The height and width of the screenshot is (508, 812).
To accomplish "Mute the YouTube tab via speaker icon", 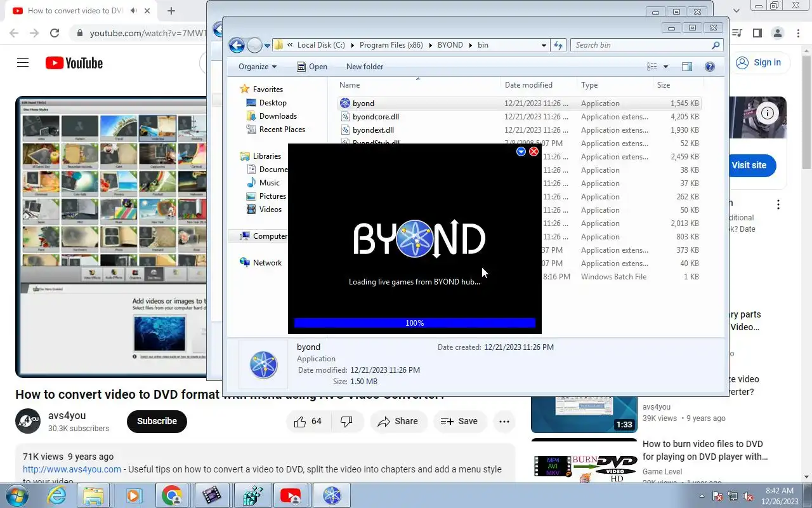I will (133, 11).
